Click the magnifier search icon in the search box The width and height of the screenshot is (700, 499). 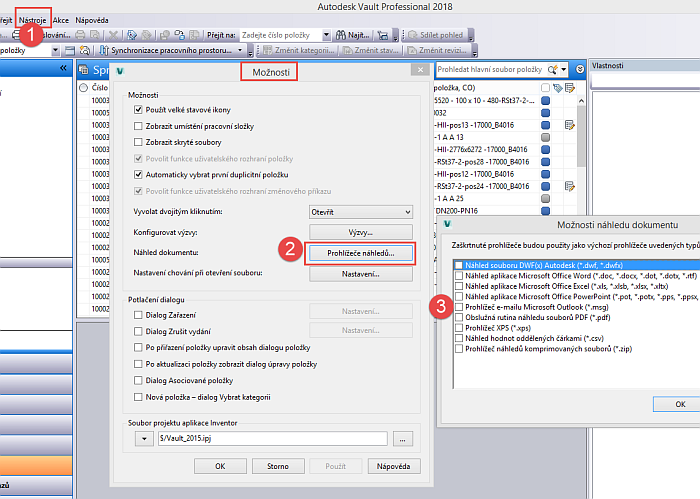click(x=552, y=69)
